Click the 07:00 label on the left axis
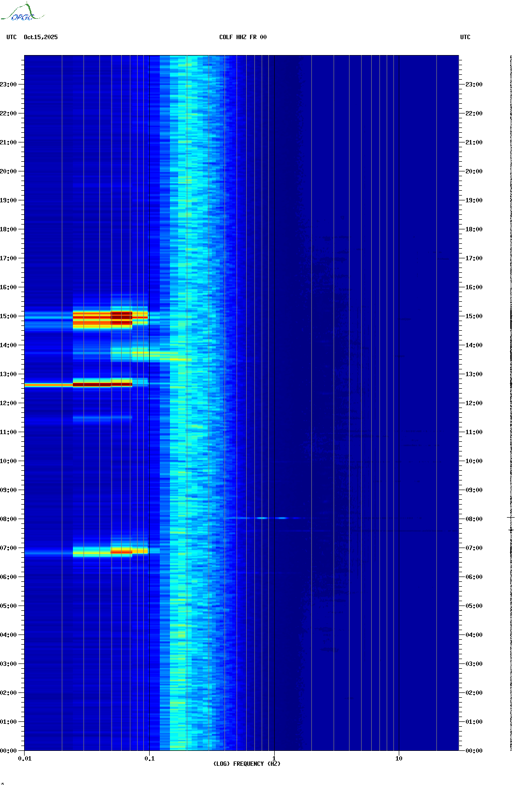Screen dimensions: 532x789 click(8, 548)
